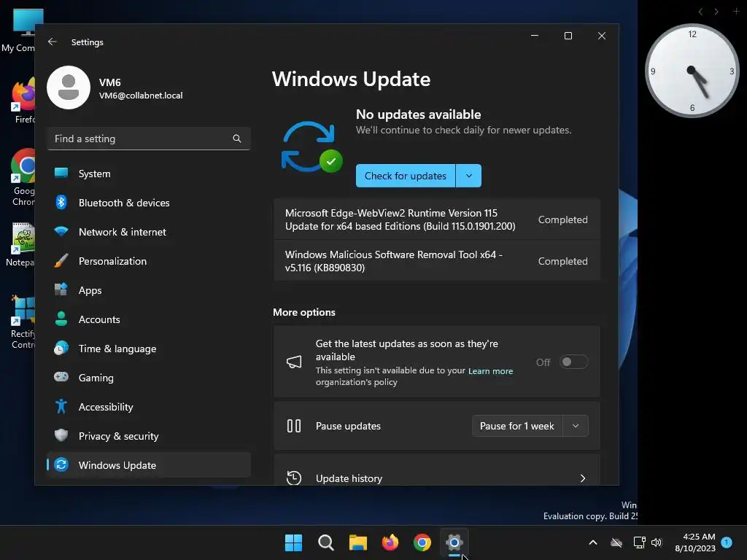Select Time & language category
Viewport: 747px width, 560px height.
pyautogui.click(x=149, y=348)
